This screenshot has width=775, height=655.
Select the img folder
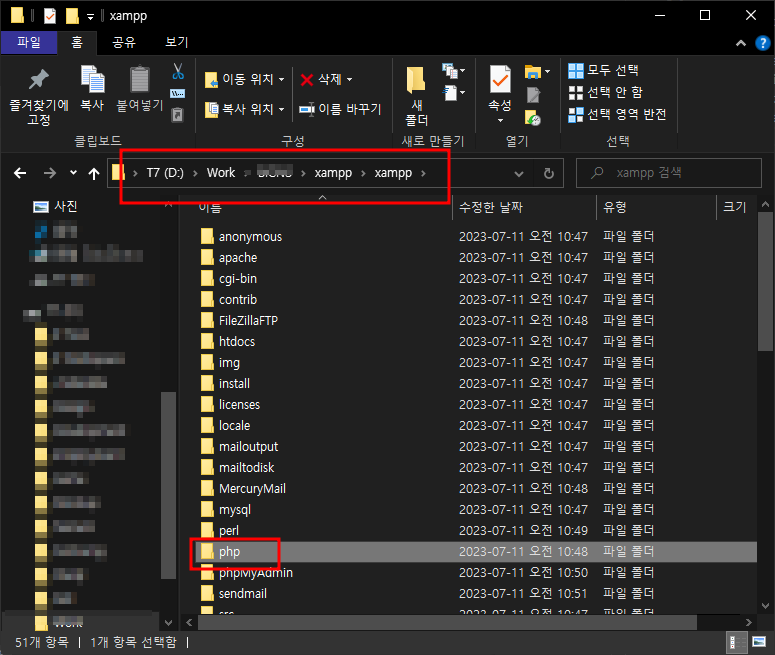[220, 362]
